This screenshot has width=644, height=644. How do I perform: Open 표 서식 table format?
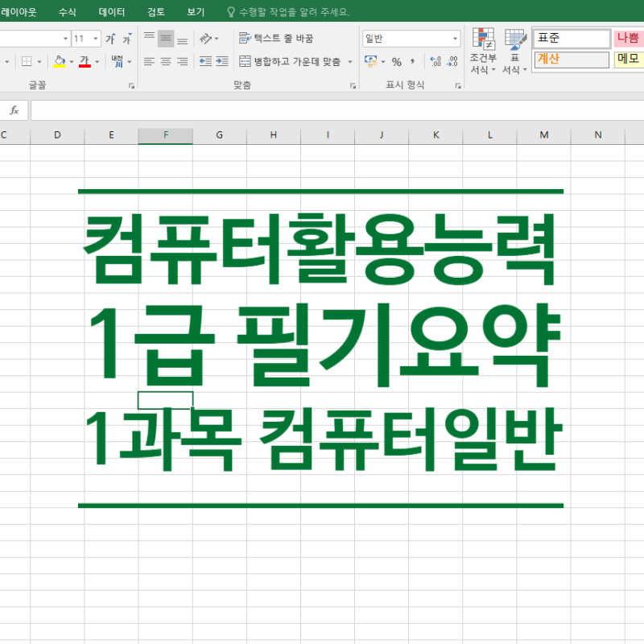tap(514, 52)
